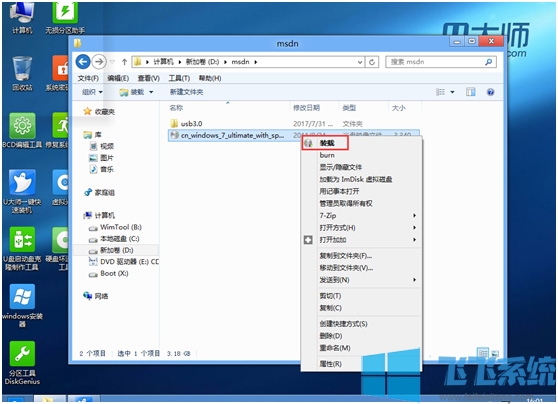Open 分区工具 DiskGenius desktop icon
This screenshot has height=404, width=558.
pos(22,363)
